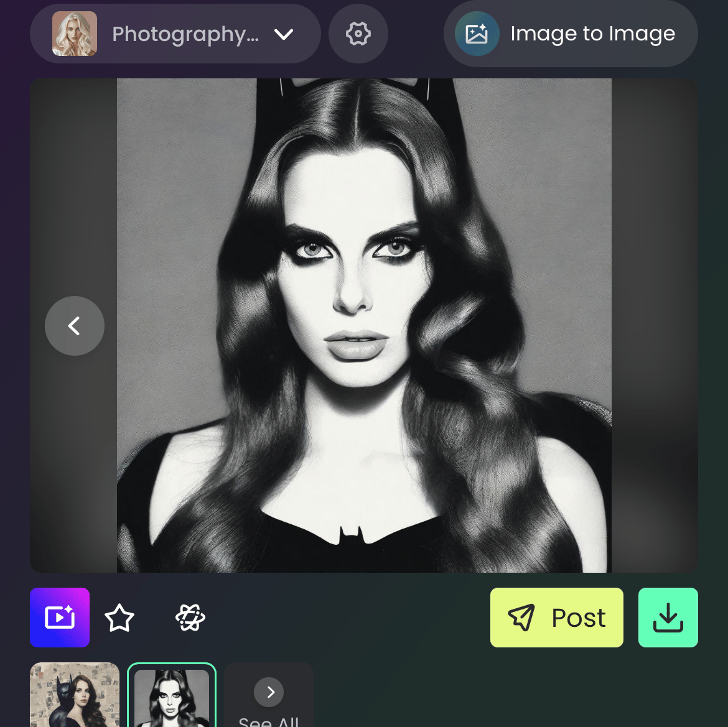Image resolution: width=728 pixels, height=727 pixels.
Task: Open generation settings gear icon
Action: (x=358, y=34)
